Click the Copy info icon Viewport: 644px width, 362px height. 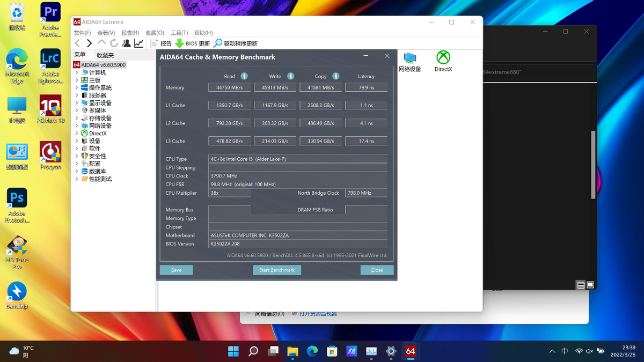pos(335,76)
